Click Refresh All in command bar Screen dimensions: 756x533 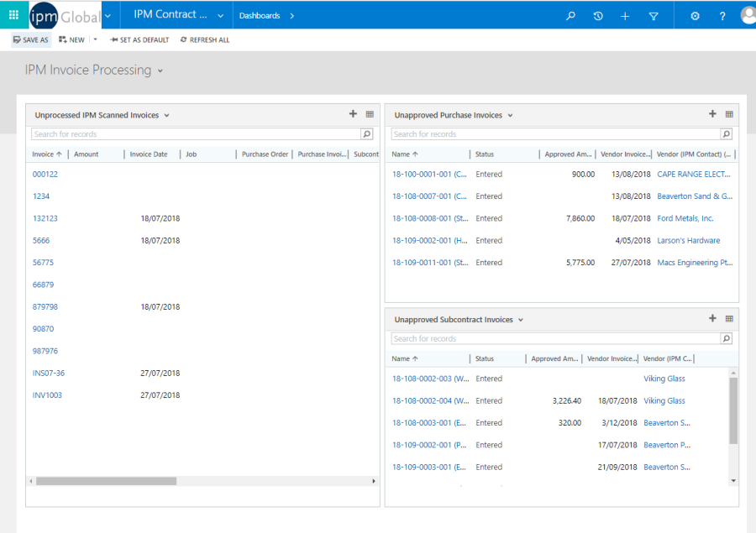click(x=205, y=39)
